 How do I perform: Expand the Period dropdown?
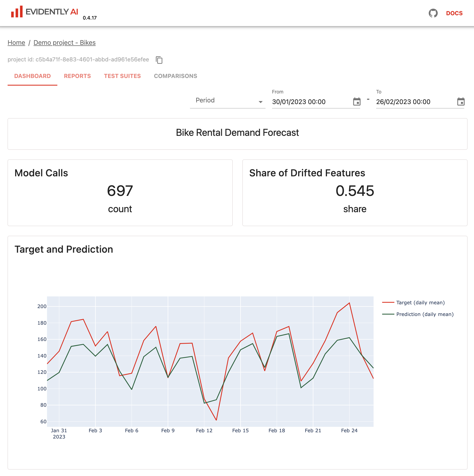click(x=227, y=101)
